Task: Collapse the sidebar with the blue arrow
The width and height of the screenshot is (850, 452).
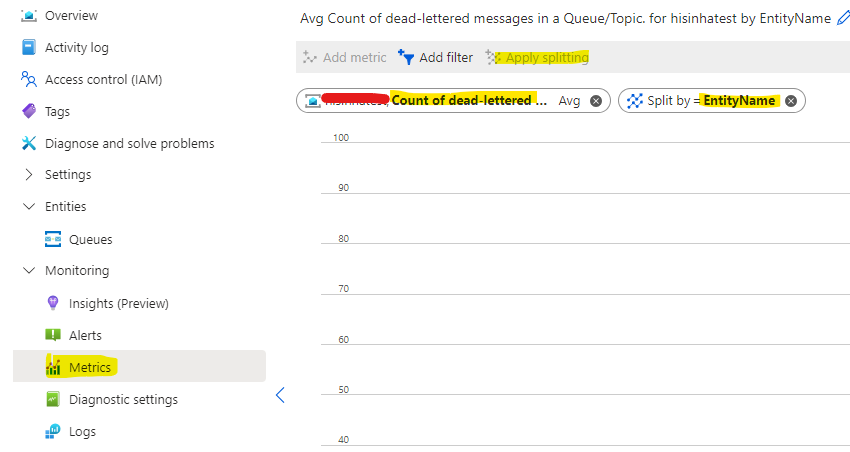Action: [x=280, y=395]
